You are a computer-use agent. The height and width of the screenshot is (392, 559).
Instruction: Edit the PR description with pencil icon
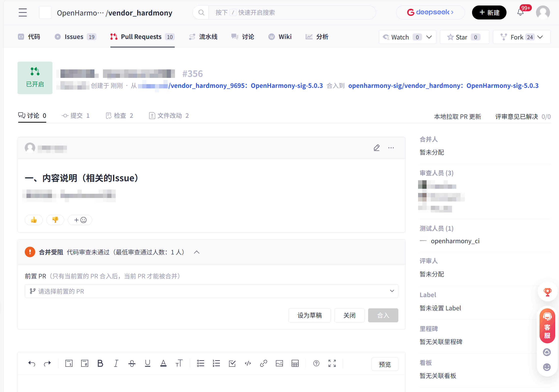tap(377, 148)
